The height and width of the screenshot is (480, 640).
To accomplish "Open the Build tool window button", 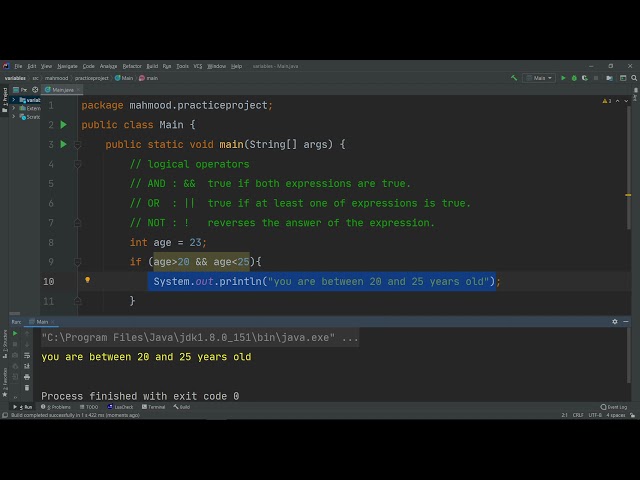I will pyautogui.click(x=182, y=407).
